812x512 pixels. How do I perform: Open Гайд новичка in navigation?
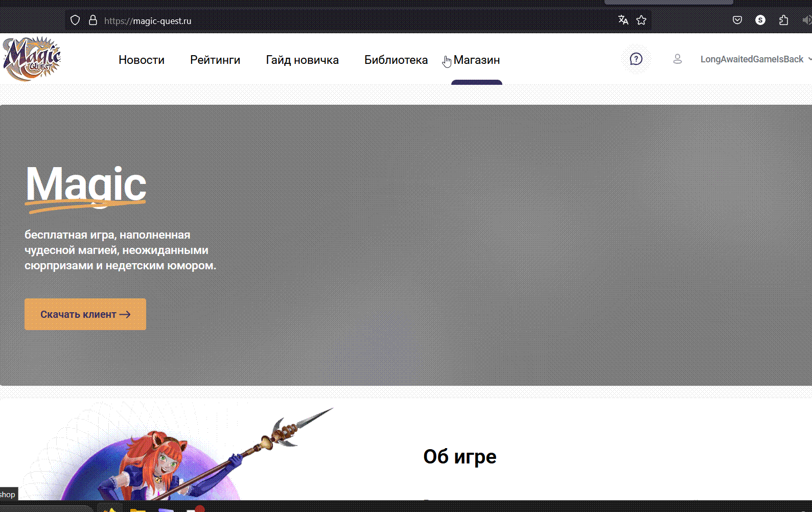click(x=303, y=60)
